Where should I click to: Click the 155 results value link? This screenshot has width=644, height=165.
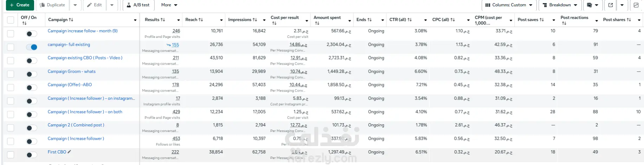point(175,45)
